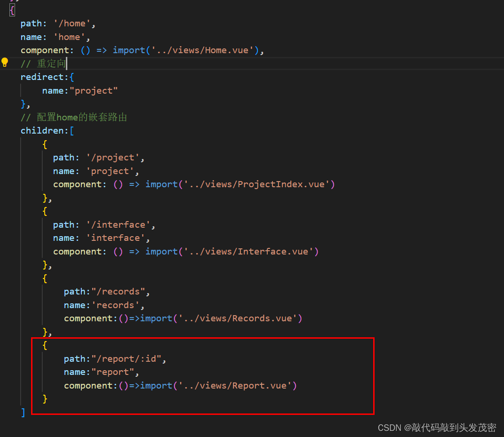This screenshot has width=504, height=437.
Task: Click the "project" redirect name value
Action: pos(94,91)
